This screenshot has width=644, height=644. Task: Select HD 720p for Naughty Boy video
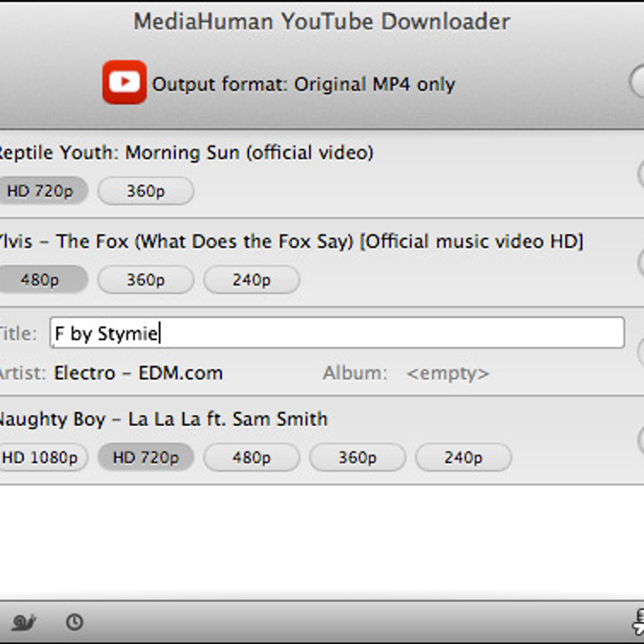(146, 457)
